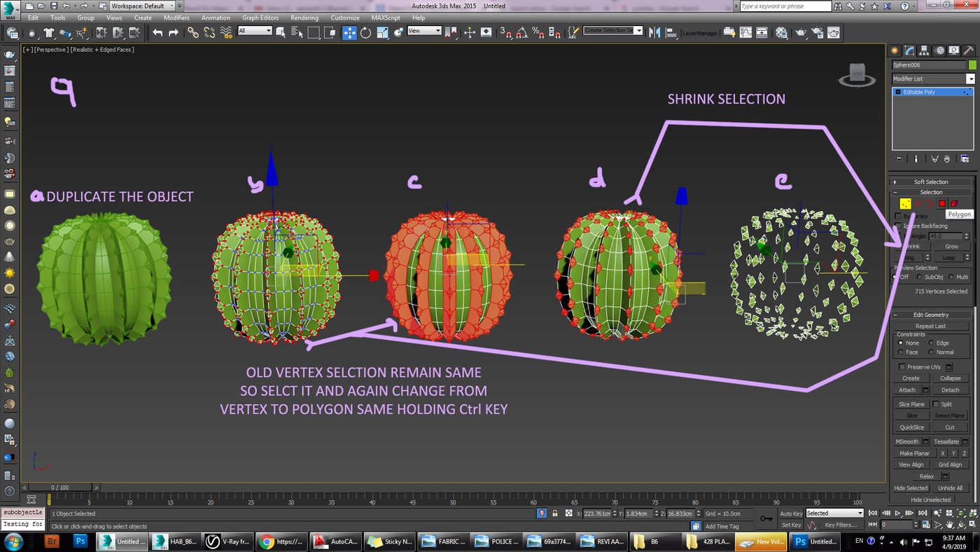Open the Modifiers menu
The width and height of the screenshot is (980, 552).
(176, 18)
